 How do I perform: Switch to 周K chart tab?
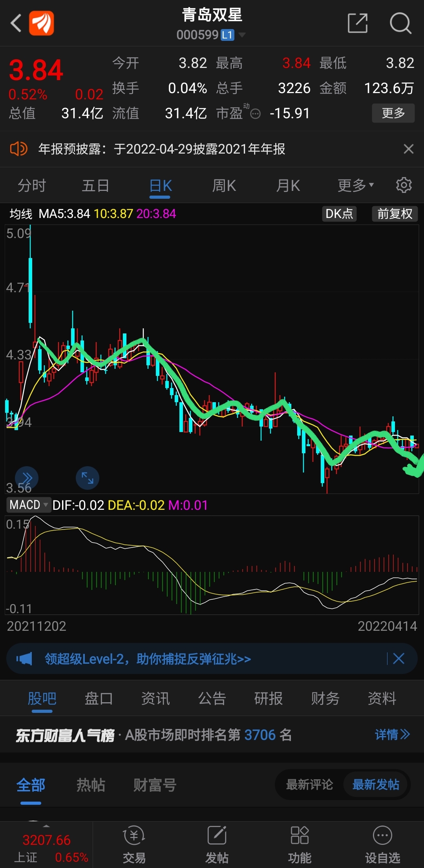(x=224, y=185)
